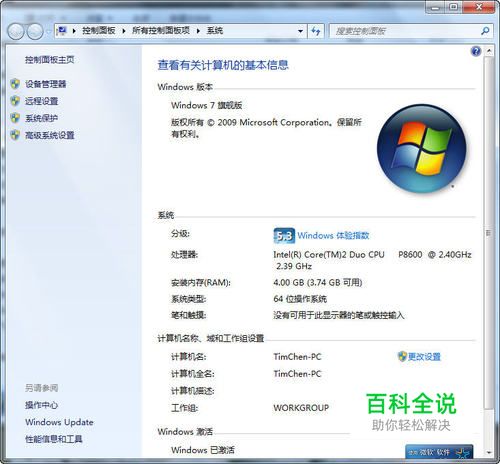Click the search magnifier icon
Viewport: 500px width, 464px height.
[485, 31]
